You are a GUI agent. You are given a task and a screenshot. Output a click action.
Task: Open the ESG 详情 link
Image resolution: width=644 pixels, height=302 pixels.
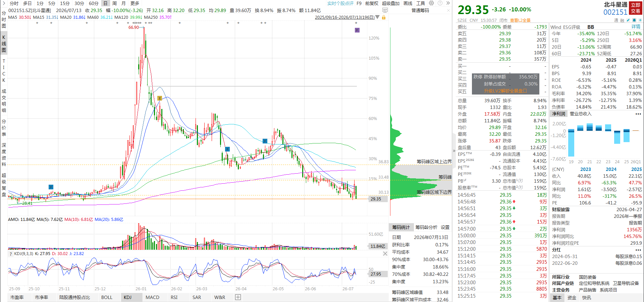tap(636, 27)
